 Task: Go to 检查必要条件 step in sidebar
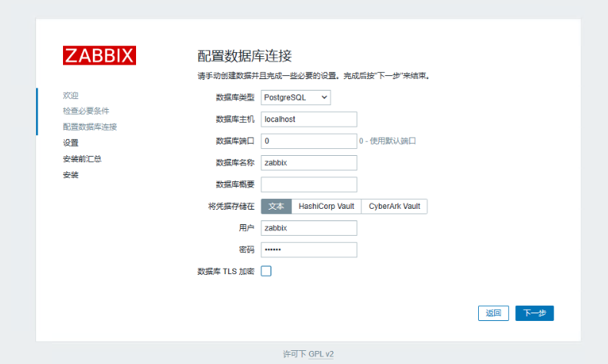(86, 111)
